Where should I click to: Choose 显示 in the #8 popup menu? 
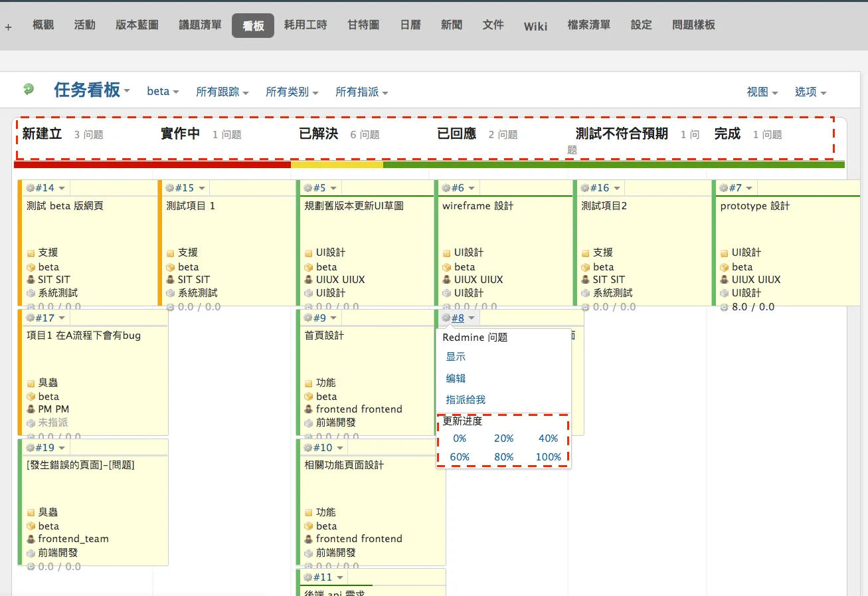coord(456,357)
